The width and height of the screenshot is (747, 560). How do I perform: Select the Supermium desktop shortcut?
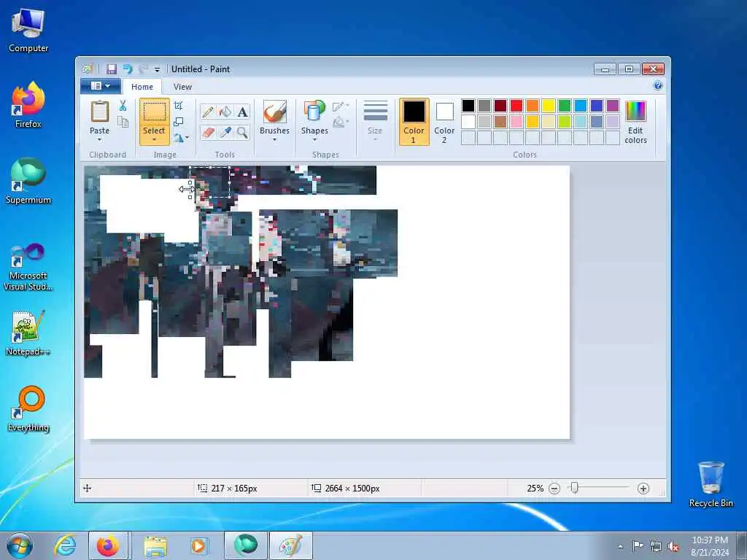(x=28, y=182)
